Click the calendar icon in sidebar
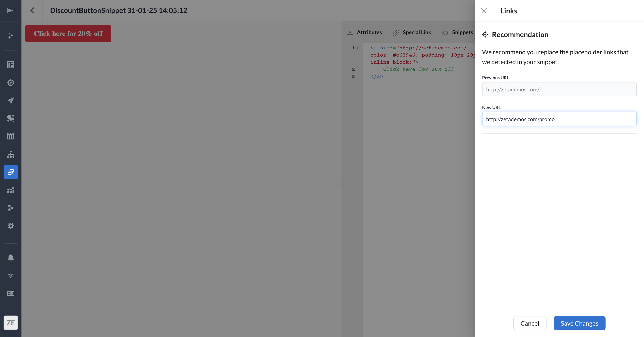 click(11, 136)
